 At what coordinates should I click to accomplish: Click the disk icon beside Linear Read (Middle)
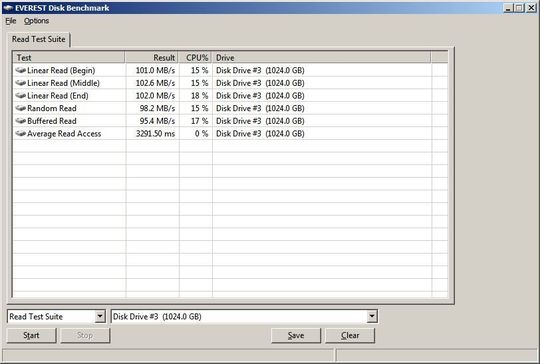click(21, 83)
